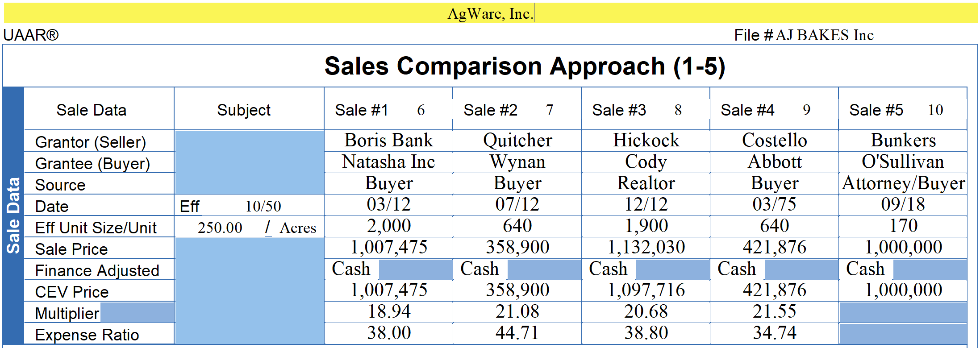Select Sale #1 grantor Boris Bank cell
980x348 pixels.
(388, 141)
